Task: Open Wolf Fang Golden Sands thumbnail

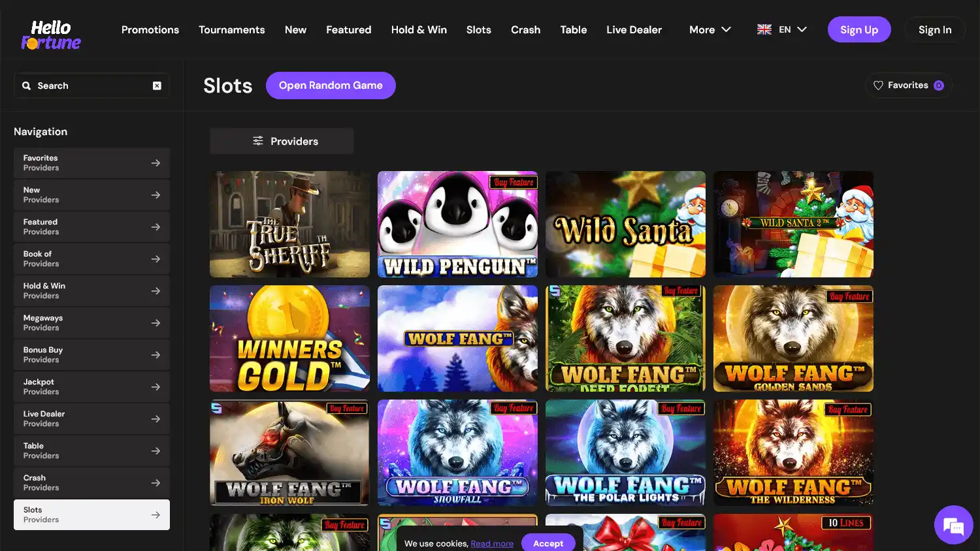Action: (793, 339)
